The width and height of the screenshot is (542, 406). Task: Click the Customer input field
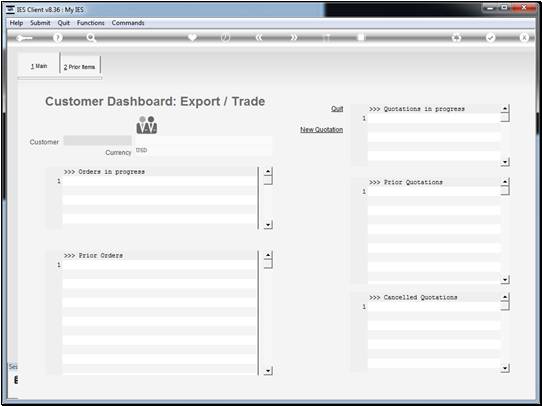[97, 141]
